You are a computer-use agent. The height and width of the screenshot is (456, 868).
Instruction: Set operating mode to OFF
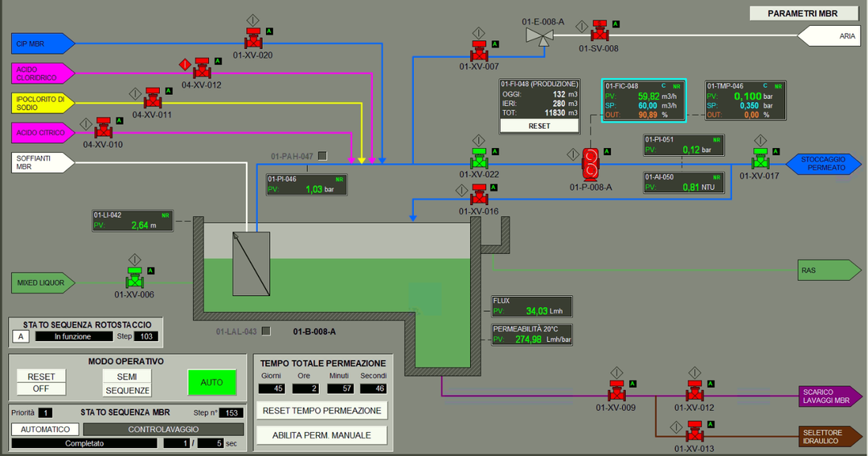tap(41, 389)
